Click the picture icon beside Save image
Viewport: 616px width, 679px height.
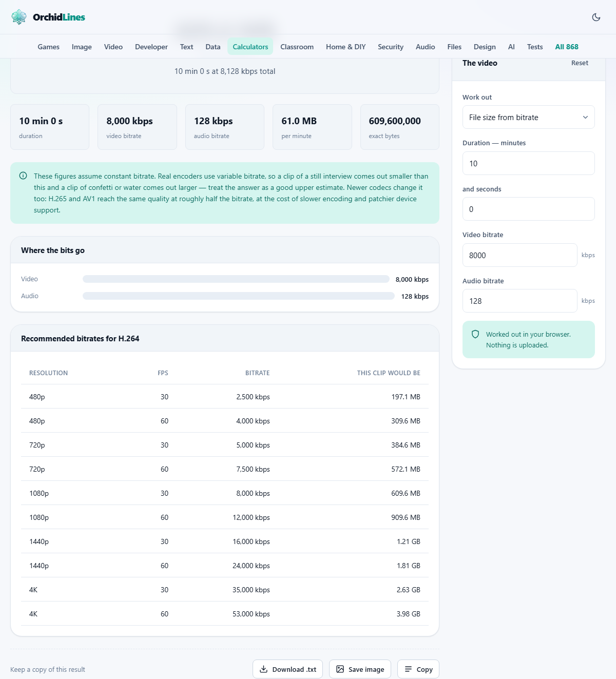pyautogui.click(x=340, y=669)
